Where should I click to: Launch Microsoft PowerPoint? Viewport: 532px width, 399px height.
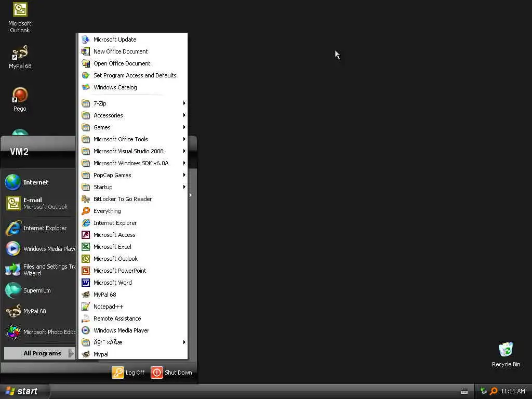point(132,270)
